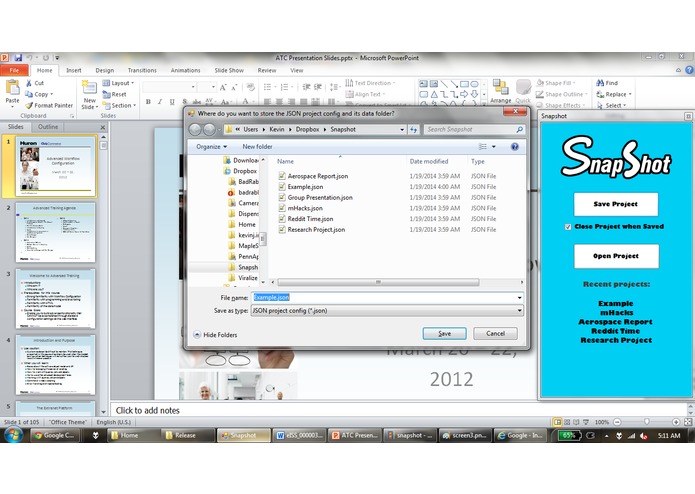Click the horizontal scrollbar in file list
The image size is (695, 494).
378,282
